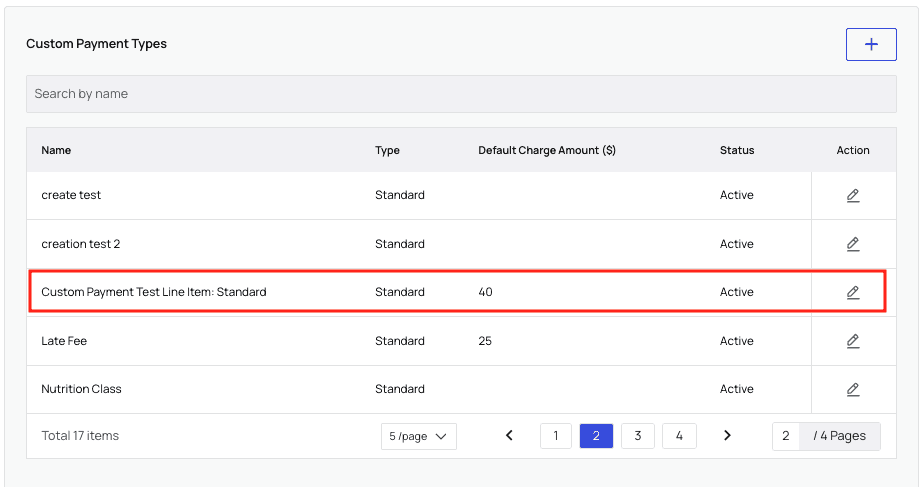Navigate to page 3
The image size is (924, 487).
[637, 436]
